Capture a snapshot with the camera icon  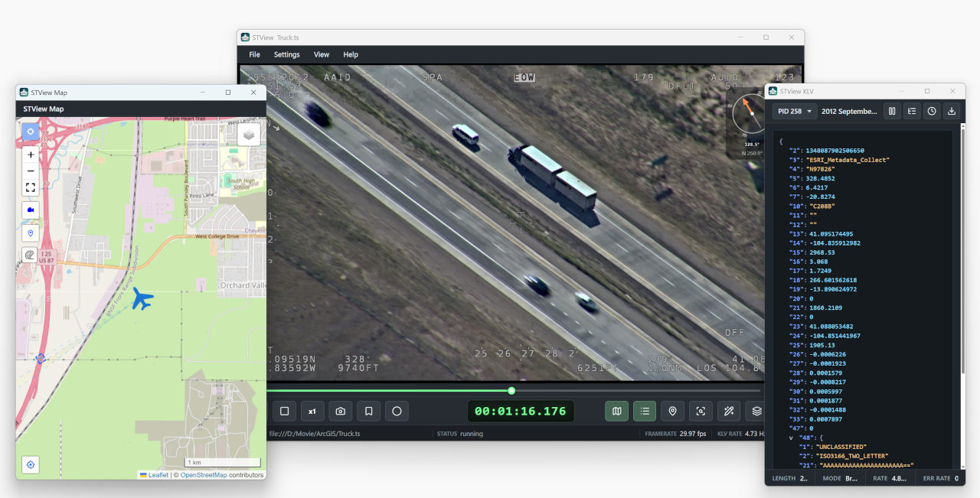tap(341, 411)
